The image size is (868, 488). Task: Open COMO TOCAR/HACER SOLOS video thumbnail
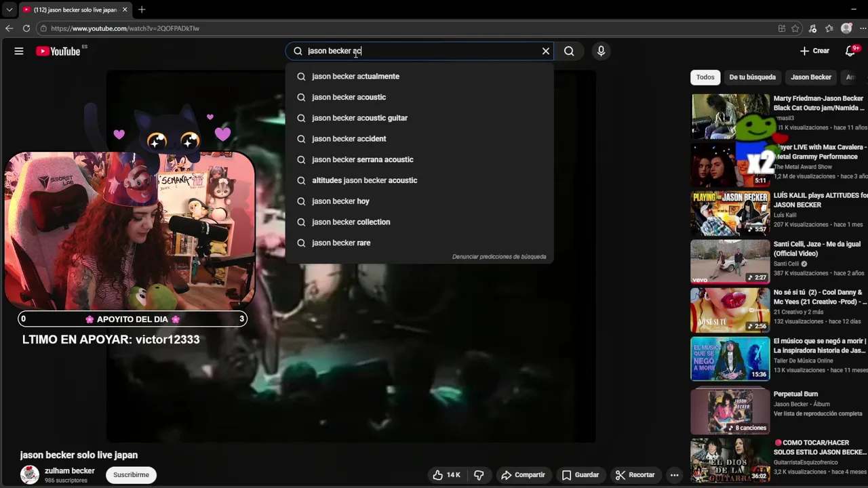[730, 460]
